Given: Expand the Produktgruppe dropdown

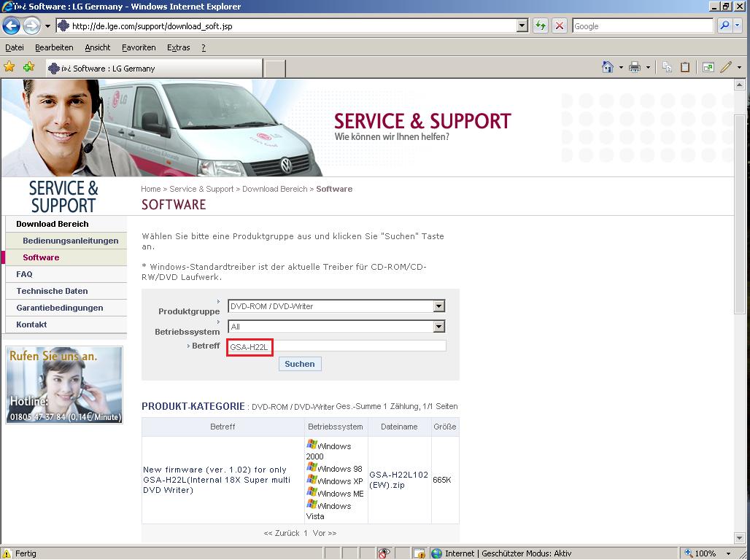Looking at the screenshot, I should pos(438,306).
